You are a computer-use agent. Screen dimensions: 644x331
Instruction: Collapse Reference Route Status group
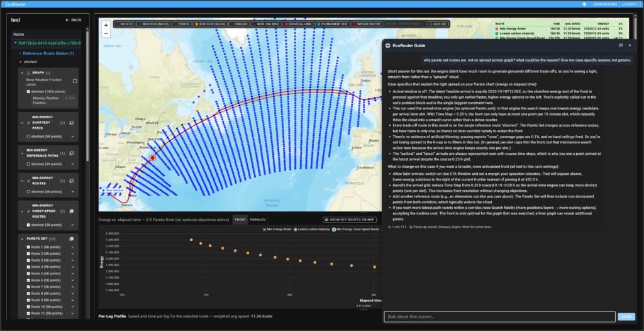(x=19, y=53)
